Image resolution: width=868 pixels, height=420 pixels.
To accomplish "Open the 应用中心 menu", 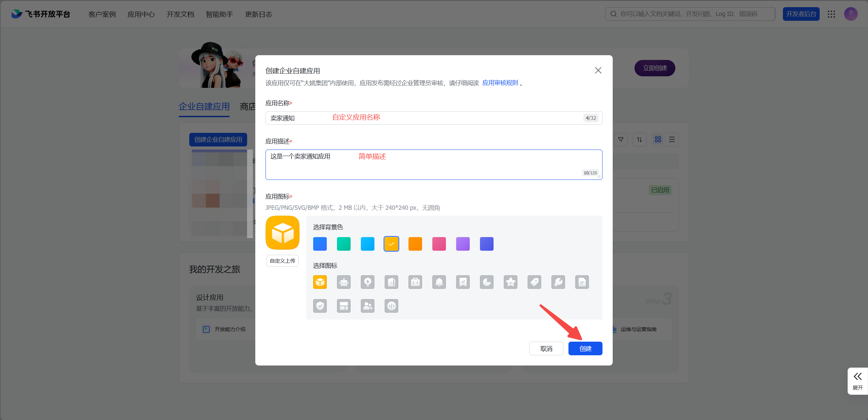I will pyautogui.click(x=141, y=14).
